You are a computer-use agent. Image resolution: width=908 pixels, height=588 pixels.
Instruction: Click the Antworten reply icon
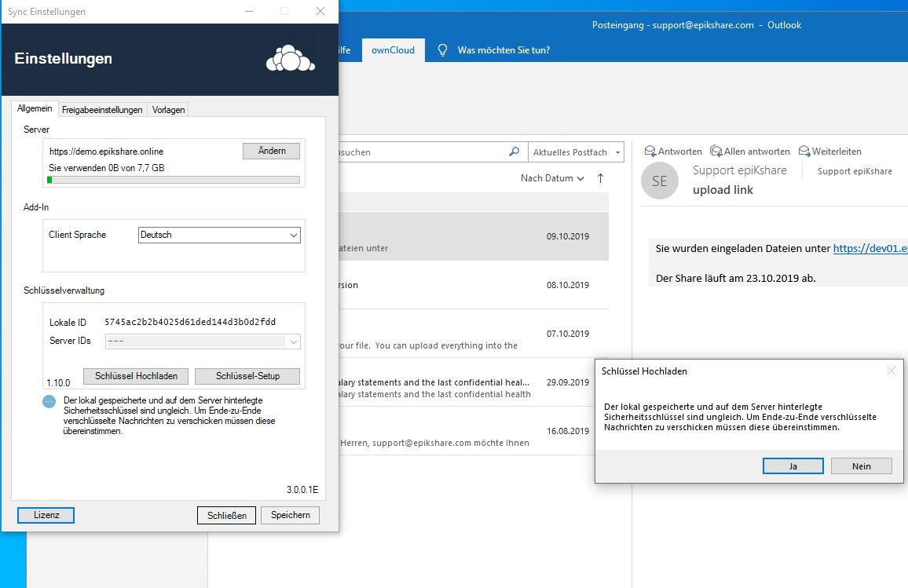click(x=650, y=151)
